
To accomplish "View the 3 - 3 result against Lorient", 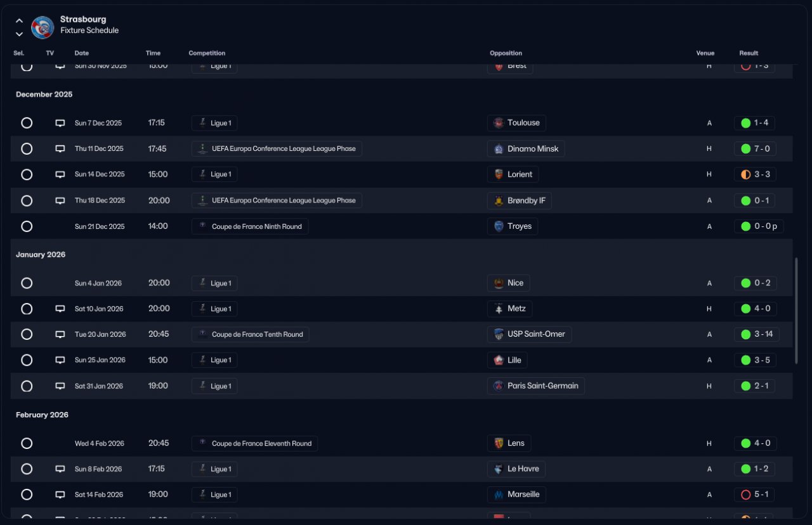I will (755, 174).
